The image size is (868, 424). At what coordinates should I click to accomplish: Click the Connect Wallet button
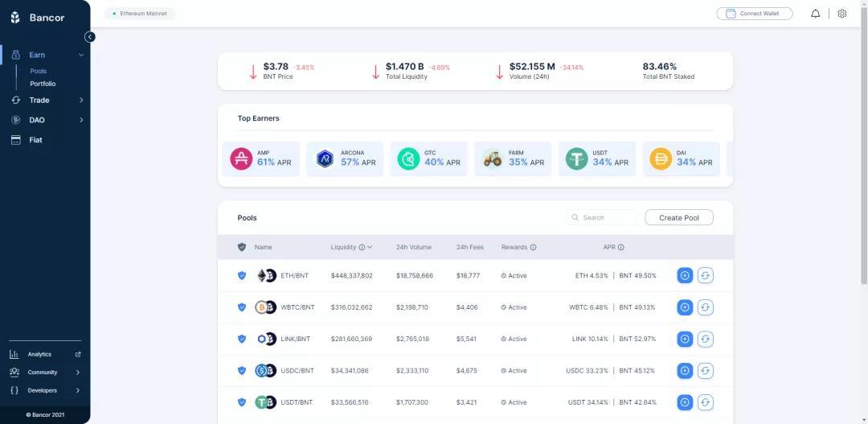click(x=754, y=14)
